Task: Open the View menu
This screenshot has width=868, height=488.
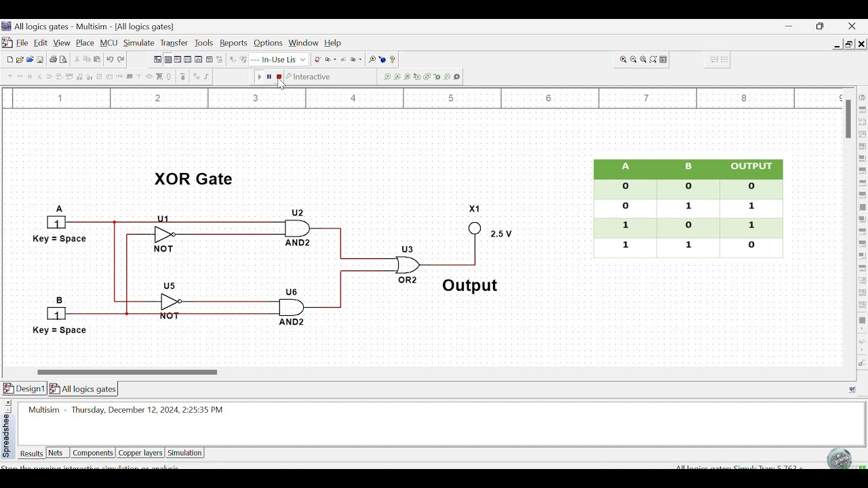Action: click(x=62, y=43)
